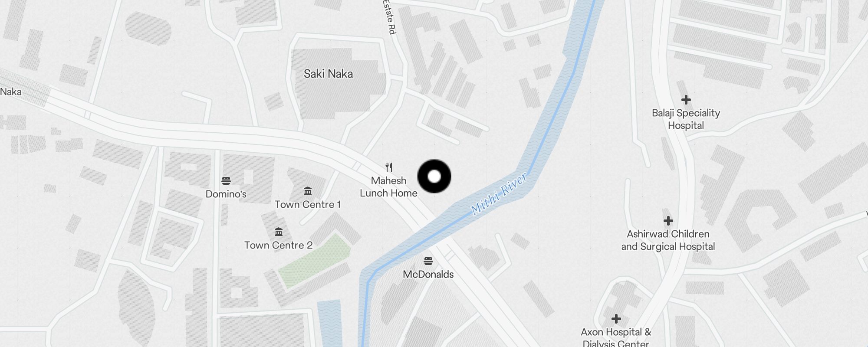Select the McDonalds food icon
This screenshot has height=347, width=868.
point(428,261)
